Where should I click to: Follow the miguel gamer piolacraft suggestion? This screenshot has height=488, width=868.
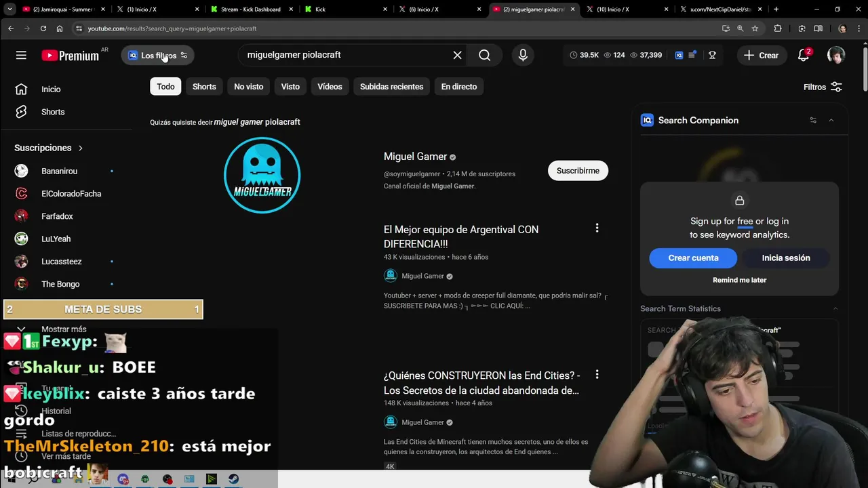click(257, 122)
